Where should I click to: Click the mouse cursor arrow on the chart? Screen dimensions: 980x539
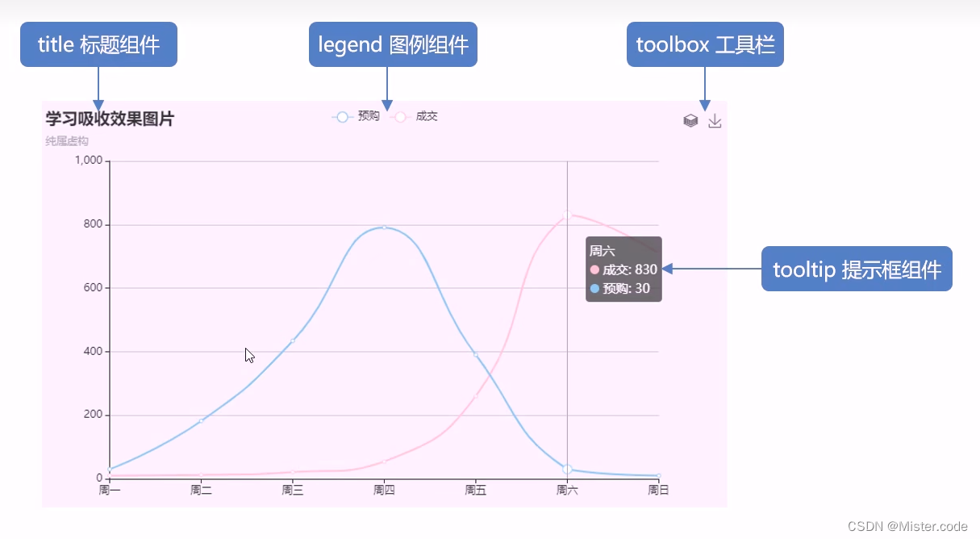(x=248, y=355)
